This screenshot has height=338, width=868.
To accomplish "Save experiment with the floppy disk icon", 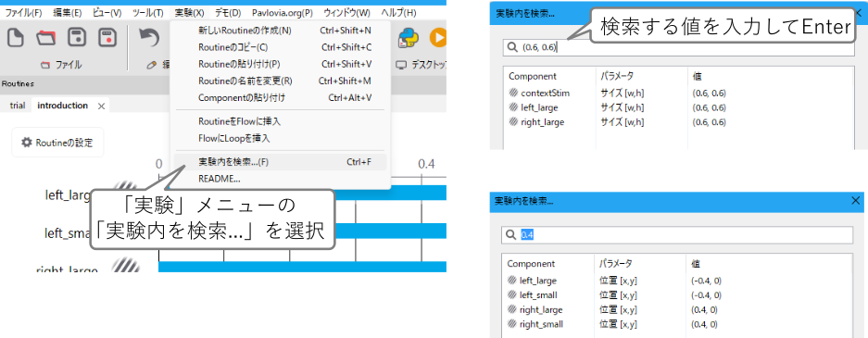I will coord(77,38).
